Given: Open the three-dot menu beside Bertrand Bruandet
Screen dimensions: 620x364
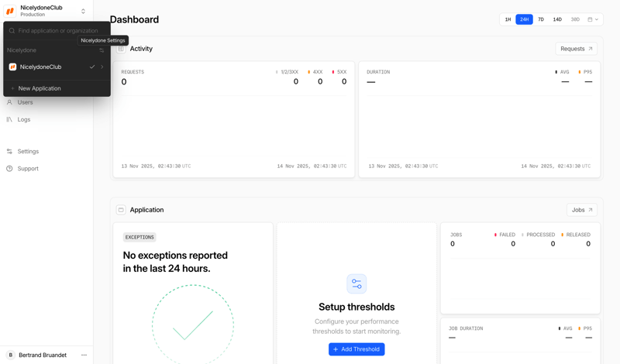Looking at the screenshot, I should (x=84, y=355).
